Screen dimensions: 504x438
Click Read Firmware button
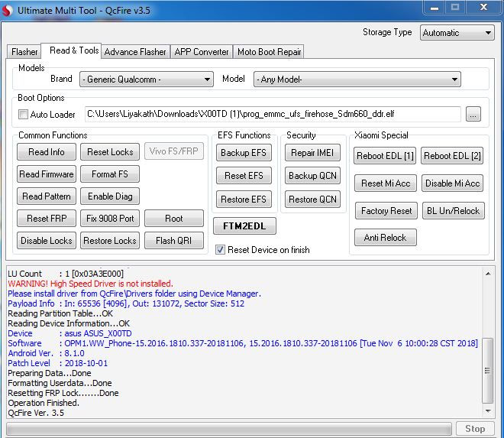tap(47, 174)
